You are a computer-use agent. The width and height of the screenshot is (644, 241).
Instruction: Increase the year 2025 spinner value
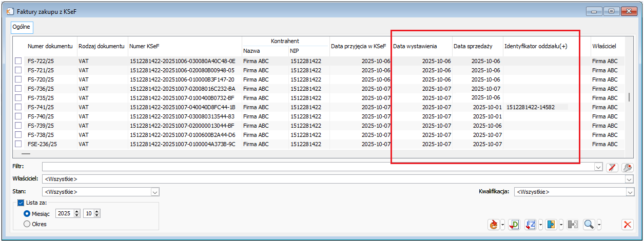pos(77,211)
